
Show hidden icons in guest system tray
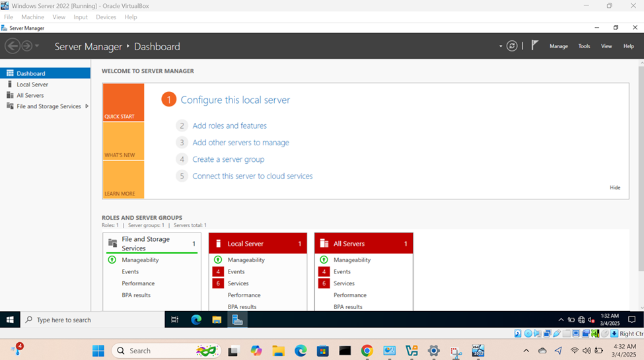pyautogui.click(x=561, y=320)
